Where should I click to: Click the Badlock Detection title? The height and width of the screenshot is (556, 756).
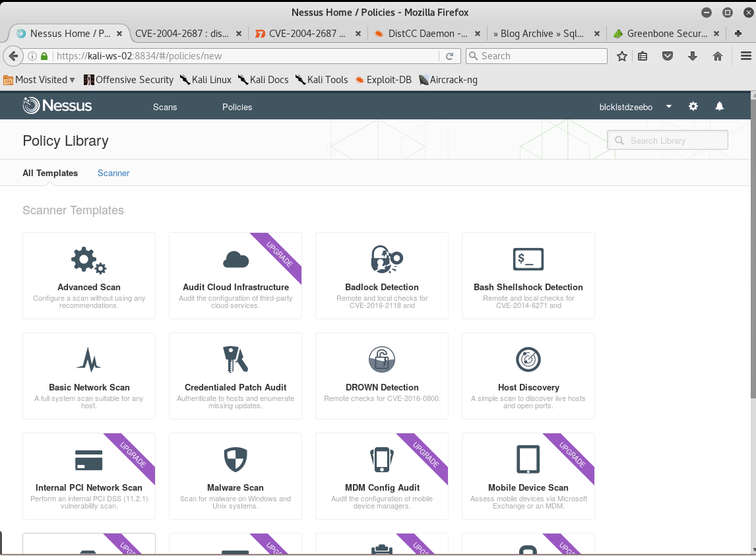(x=382, y=287)
